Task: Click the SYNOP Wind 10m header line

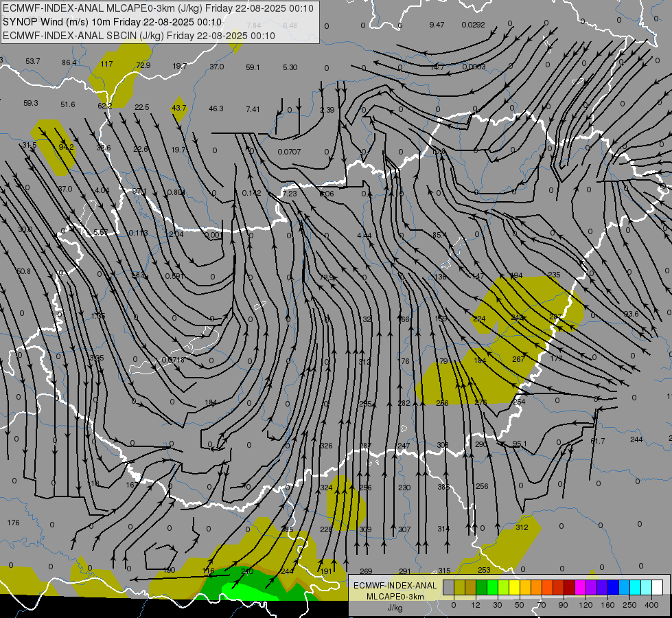Action: (113, 22)
